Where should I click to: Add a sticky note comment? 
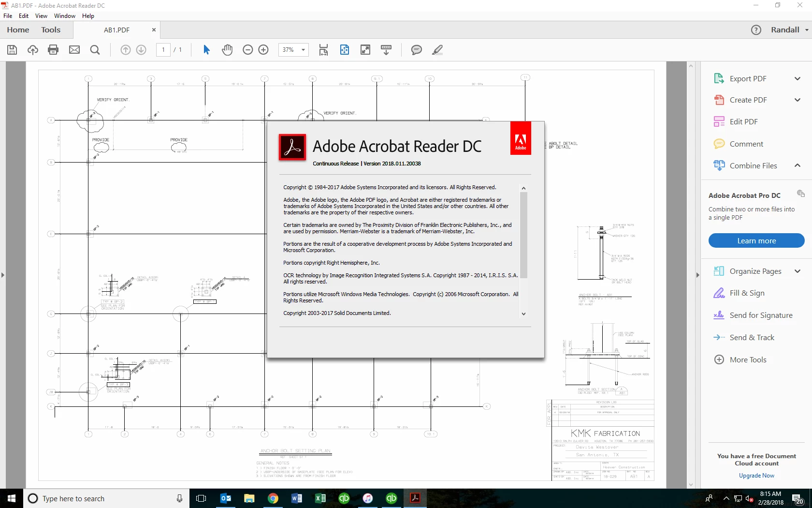(417, 50)
